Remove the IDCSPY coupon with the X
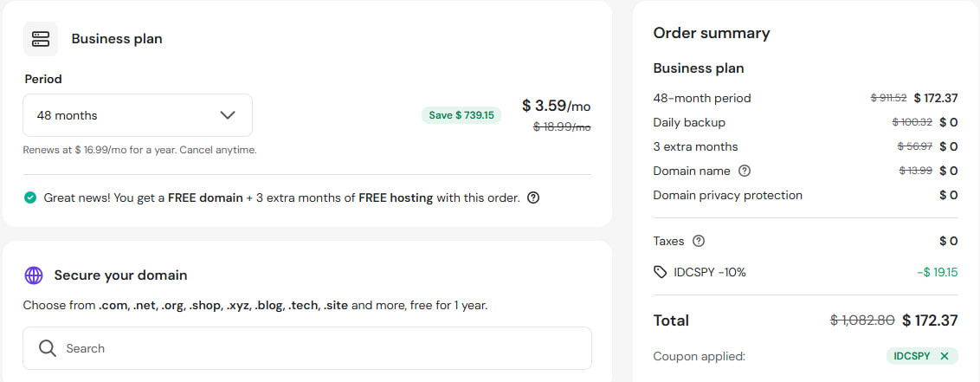The image size is (980, 382). coord(945,356)
